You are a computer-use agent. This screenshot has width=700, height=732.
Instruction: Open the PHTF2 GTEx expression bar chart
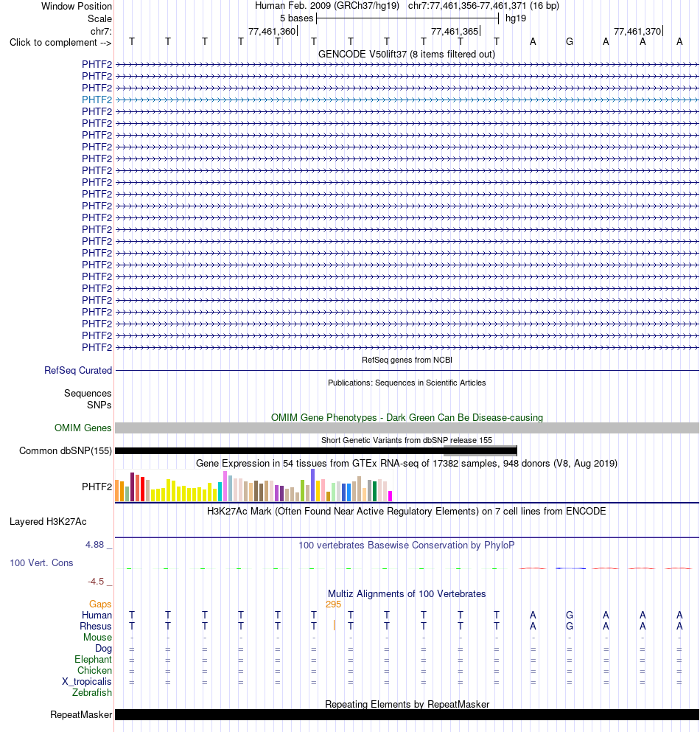(x=254, y=486)
